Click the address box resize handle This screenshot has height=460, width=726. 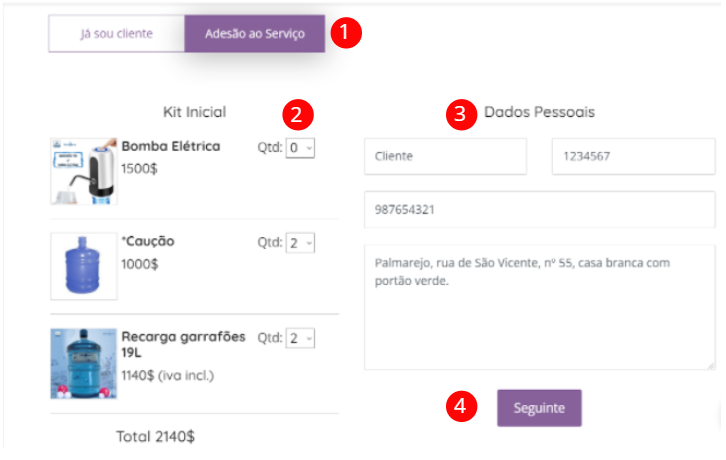[711, 366]
